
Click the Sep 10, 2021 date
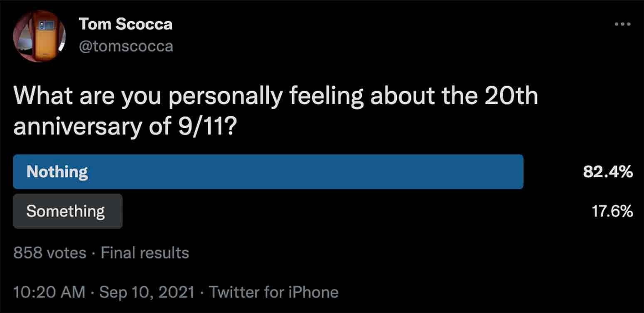click(147, 292)
